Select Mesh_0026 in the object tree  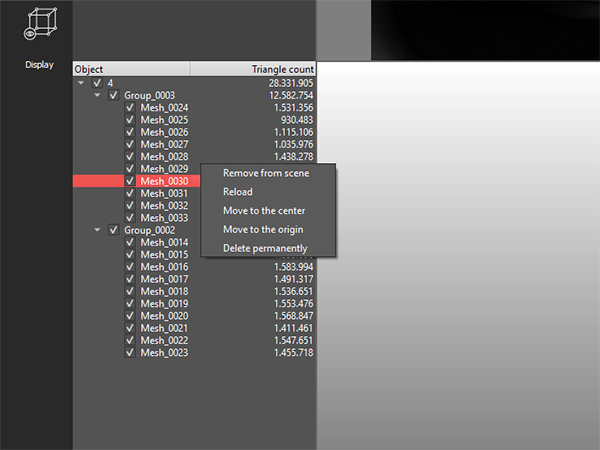pyautogui.click(x=164, y=132)
